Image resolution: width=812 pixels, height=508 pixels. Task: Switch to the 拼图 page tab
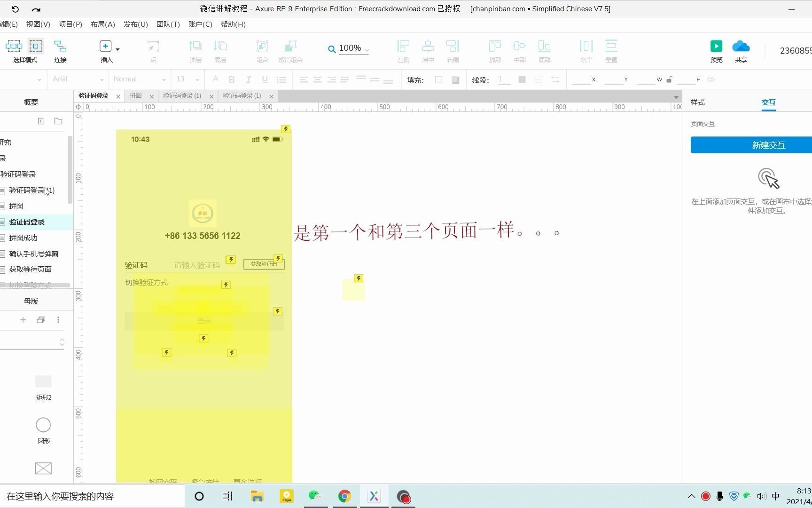pos(136,95)
